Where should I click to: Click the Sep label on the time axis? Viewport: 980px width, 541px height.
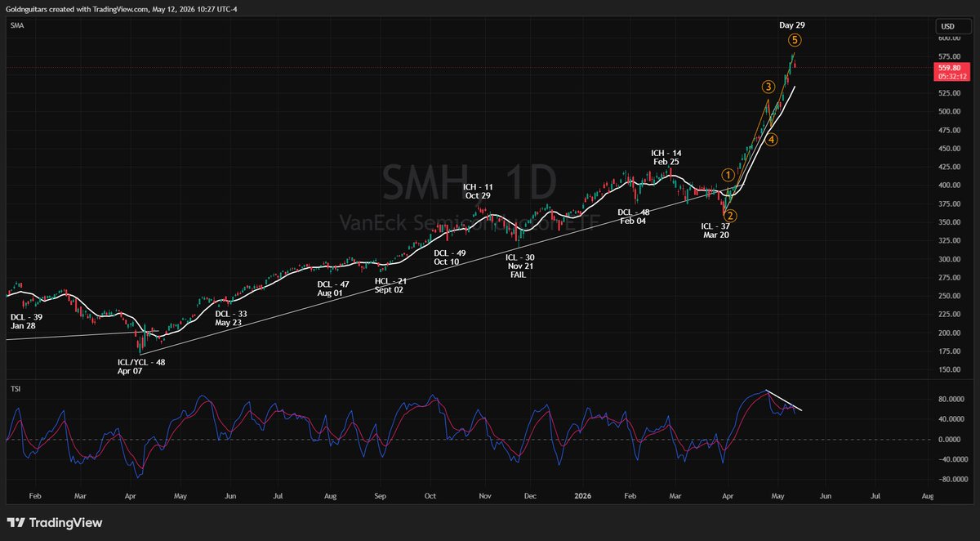point(380,496)
